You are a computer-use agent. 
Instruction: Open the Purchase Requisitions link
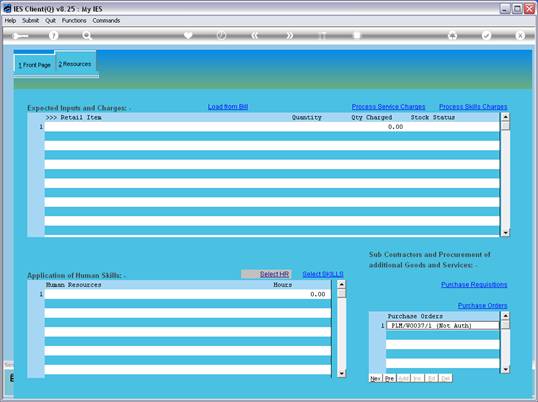click(x=474, y=284)
